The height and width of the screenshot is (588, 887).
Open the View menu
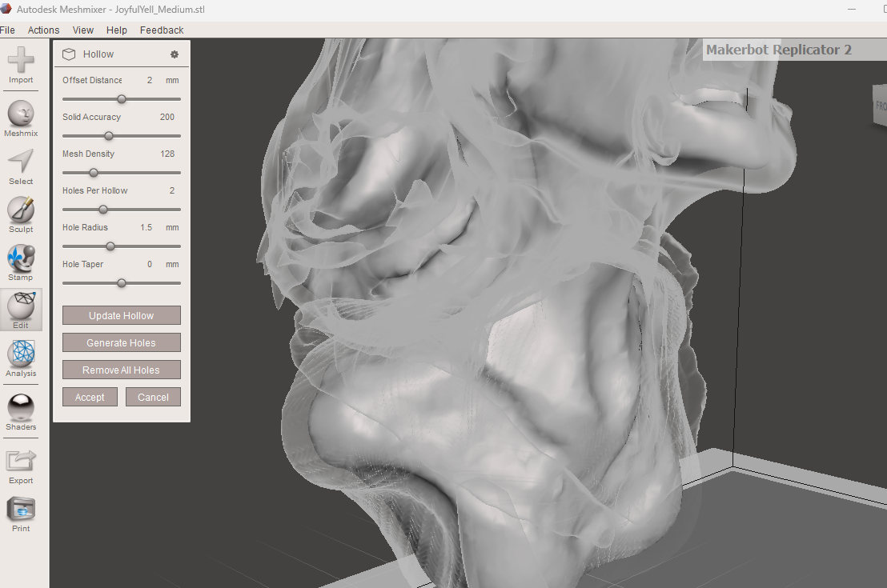pos(82,30)
